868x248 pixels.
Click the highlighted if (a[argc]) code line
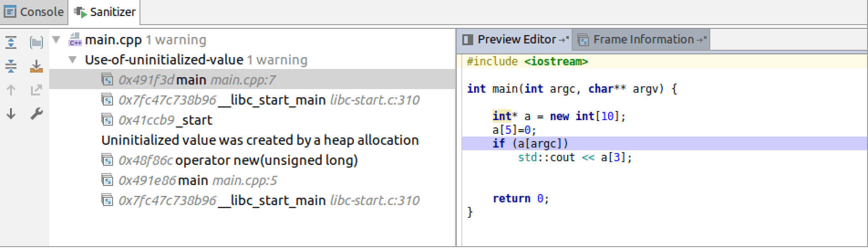pyautogui.click(x=531, y=144)
